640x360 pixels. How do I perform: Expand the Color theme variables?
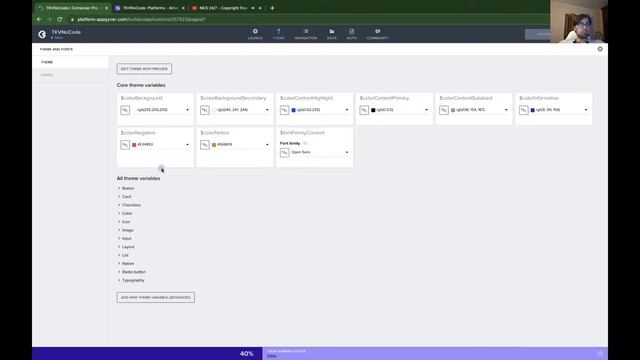(125, 213)
